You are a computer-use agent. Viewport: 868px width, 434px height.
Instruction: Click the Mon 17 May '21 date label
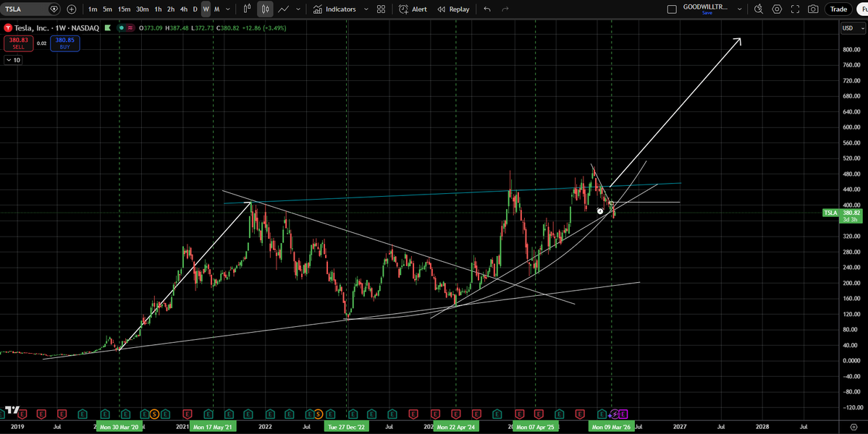(213, 427)
